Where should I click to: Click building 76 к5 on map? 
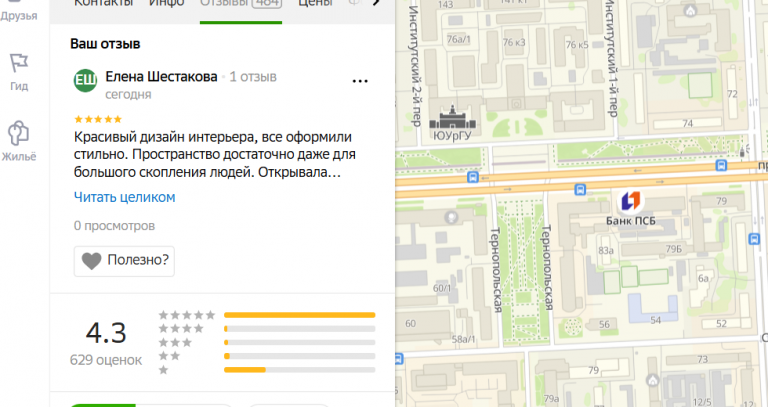[x=577, y=45]
